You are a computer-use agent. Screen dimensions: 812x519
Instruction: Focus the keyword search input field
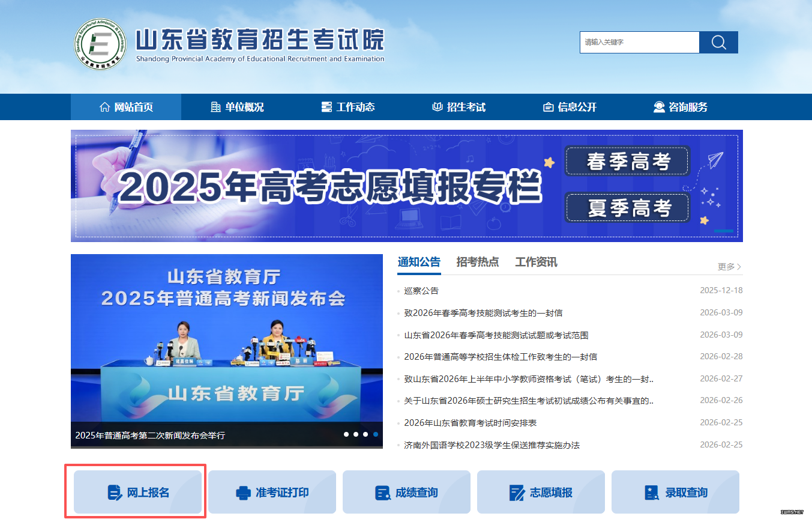[639, 42]
